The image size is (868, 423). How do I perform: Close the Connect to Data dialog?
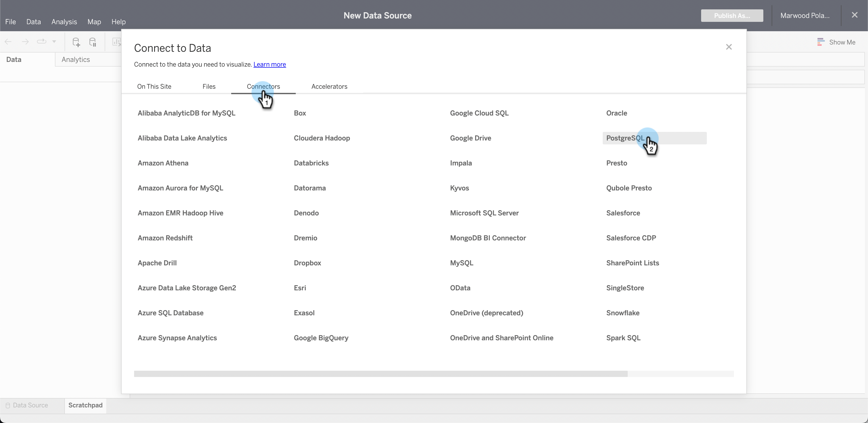point(729,47)
